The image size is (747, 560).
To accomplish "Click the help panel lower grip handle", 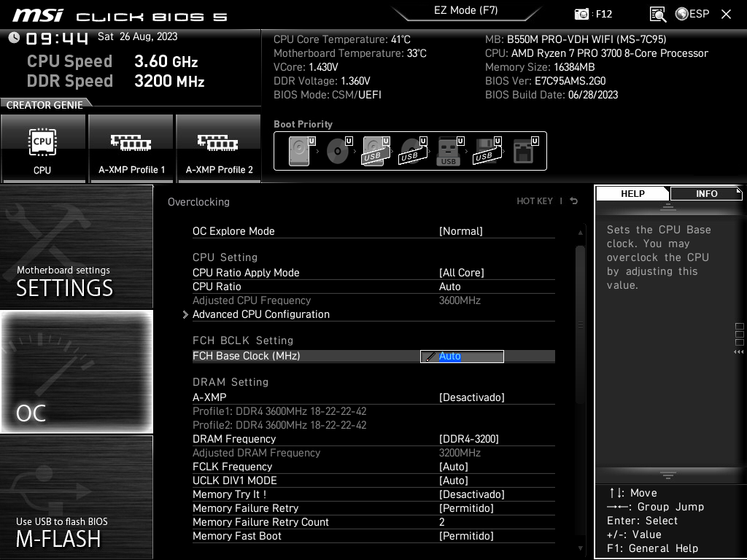I will coord(668,475).
